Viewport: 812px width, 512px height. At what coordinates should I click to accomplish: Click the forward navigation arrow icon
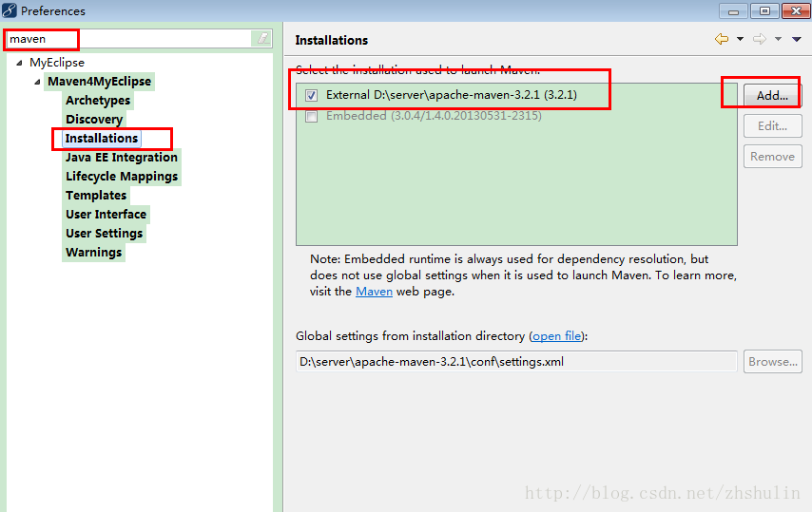point(759,39)
